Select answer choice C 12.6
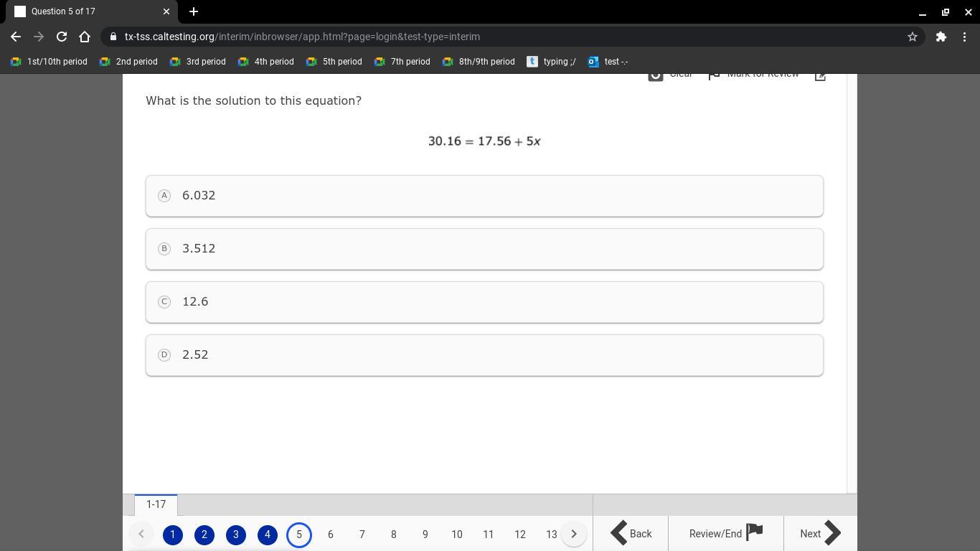This screenshot has width=980, height=551. tap(484, 302)
